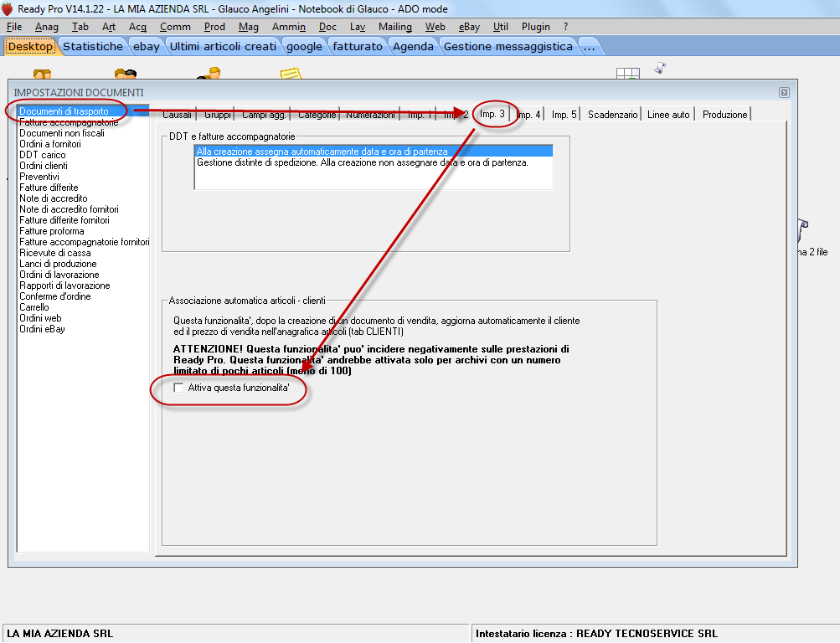The height and width of the screenshot is (643, 840).
Task: Select the Gruppi settings tab
Action: tap(217, 115)
